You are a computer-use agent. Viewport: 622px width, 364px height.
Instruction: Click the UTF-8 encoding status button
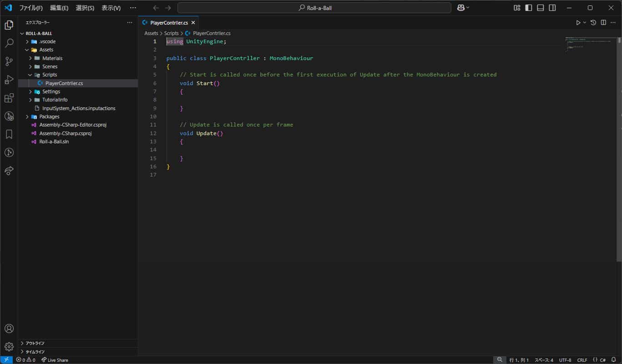[x=565, y=360]
